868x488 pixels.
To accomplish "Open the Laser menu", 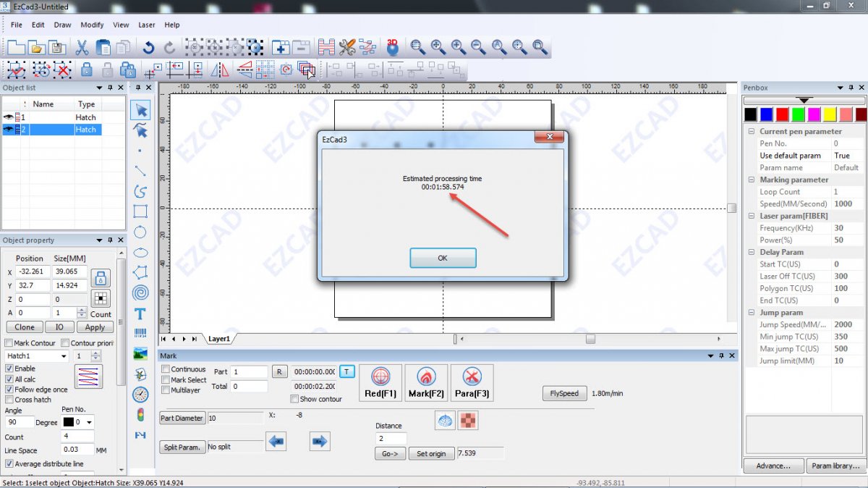I will (x=147, y=25).
